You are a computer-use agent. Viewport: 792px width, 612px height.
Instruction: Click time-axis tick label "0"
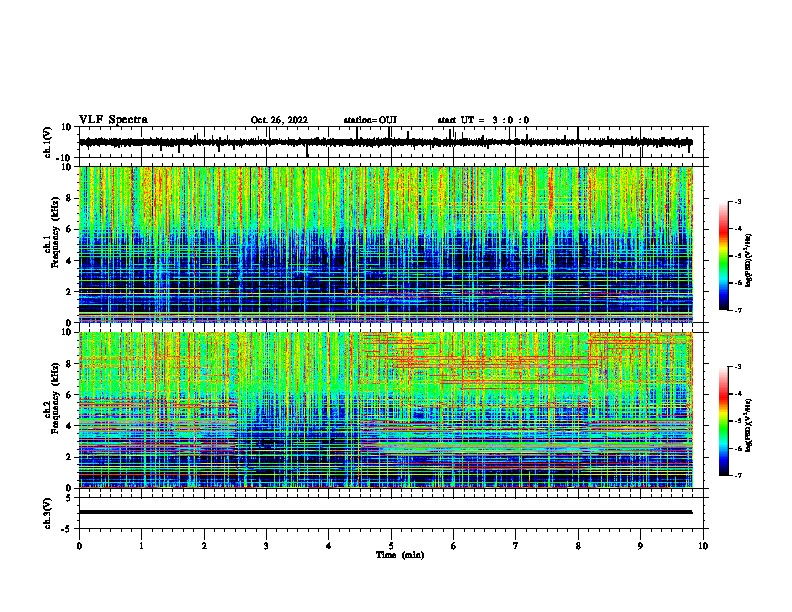click(x=79, y=546)
